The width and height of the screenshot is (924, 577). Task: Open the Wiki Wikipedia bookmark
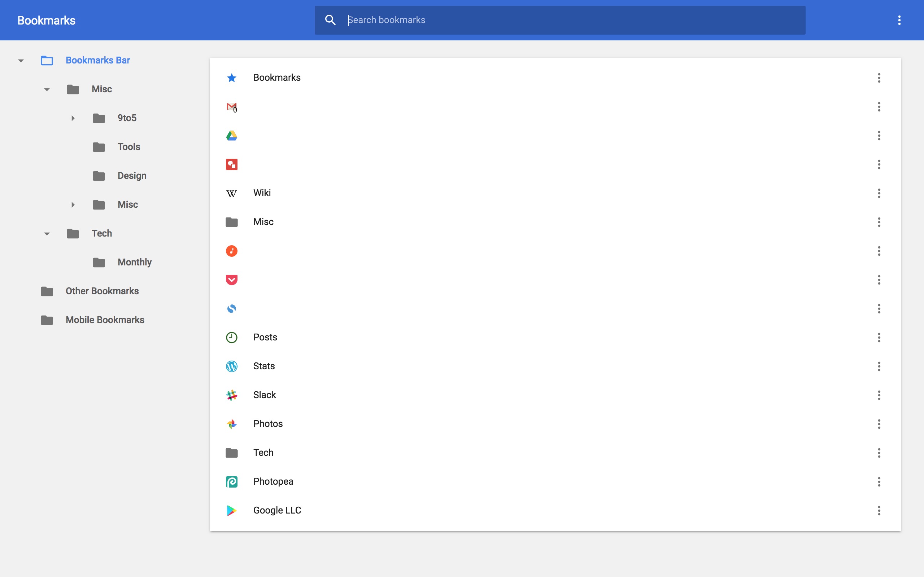click(x=262, y=193)
